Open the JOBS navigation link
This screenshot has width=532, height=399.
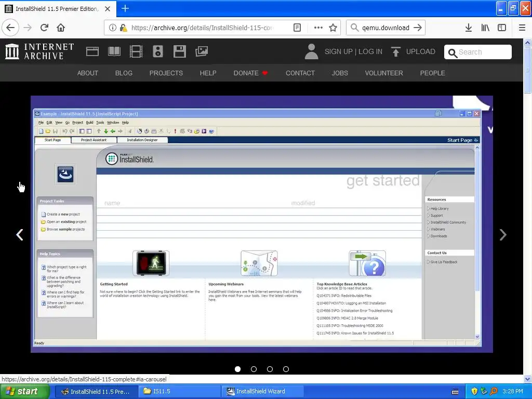coord(340,73)
